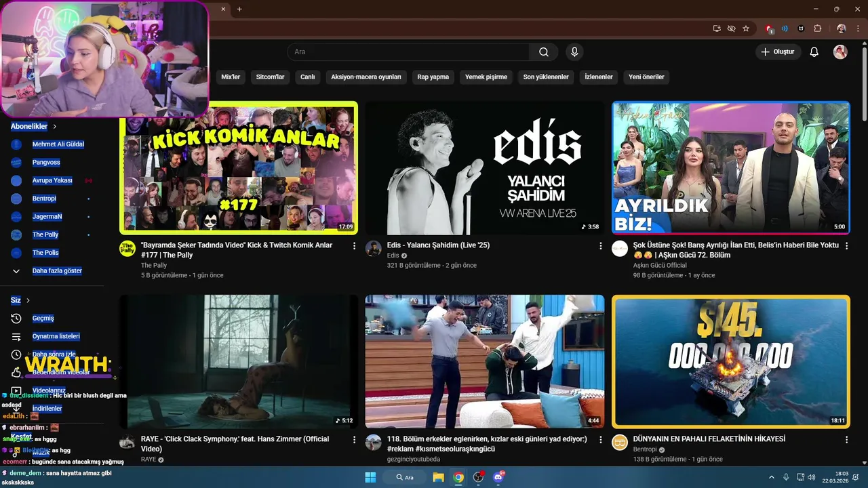Open taskbar volume control
This screenshot has height=488, width=868.
(x=812, y=477)
